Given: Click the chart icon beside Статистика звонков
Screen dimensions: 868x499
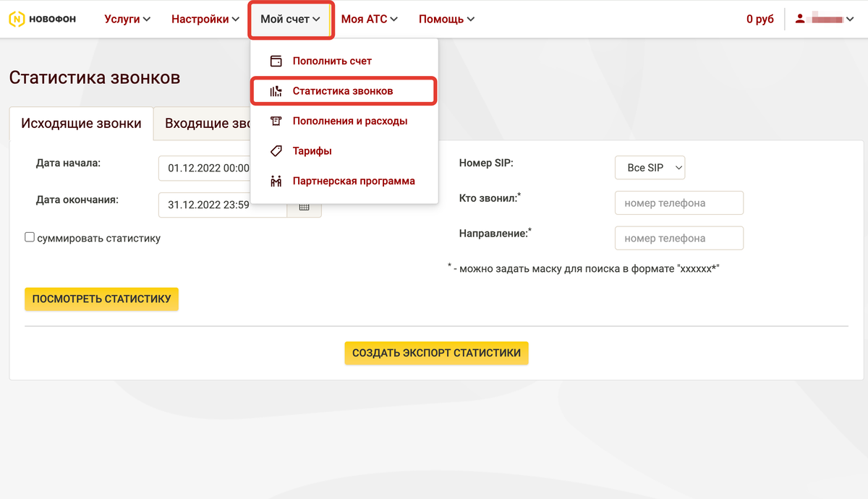Looking at the screenshot, I should click(276, 91).
